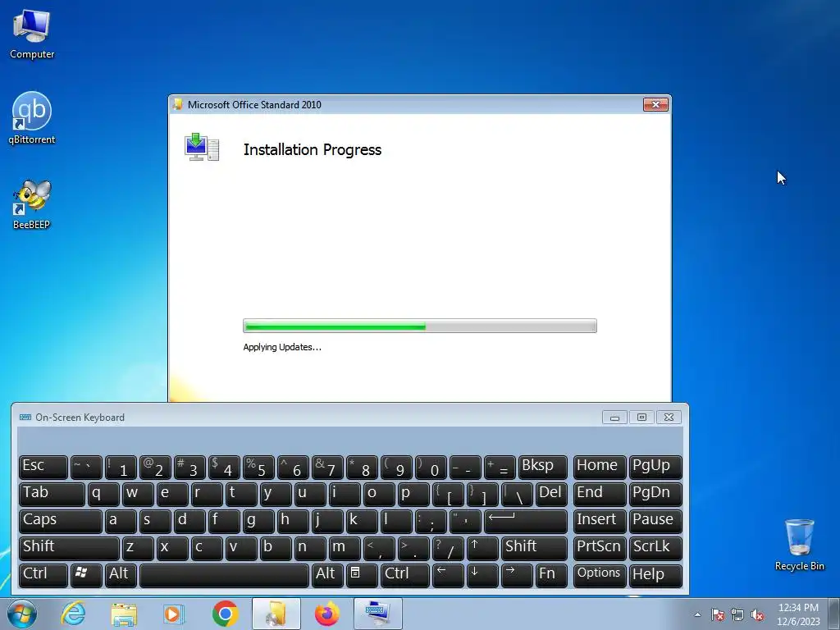Open Windows Media Player from the taskbar
The width and height of the screenshot is (840, 630).
click(x=172, y=614)
